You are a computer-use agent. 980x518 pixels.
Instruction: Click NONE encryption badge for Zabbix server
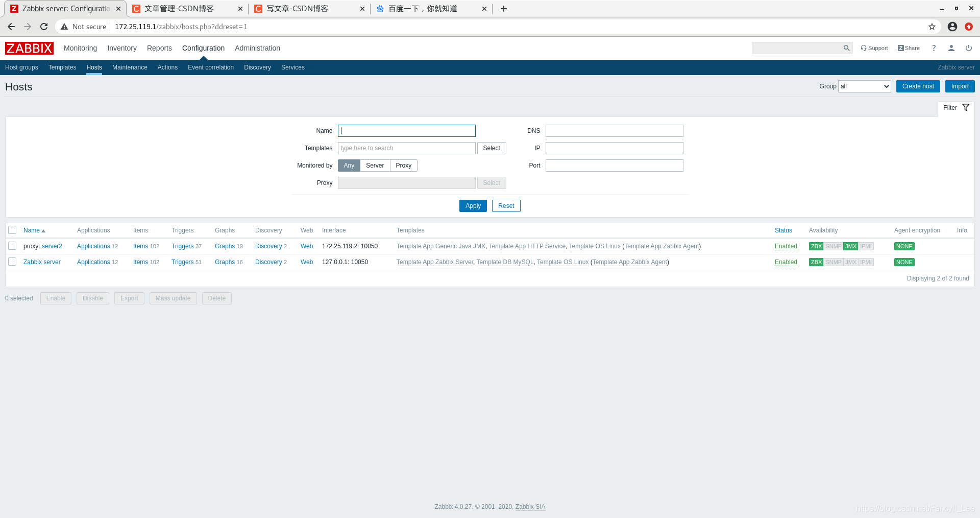[x=904, y=262]
